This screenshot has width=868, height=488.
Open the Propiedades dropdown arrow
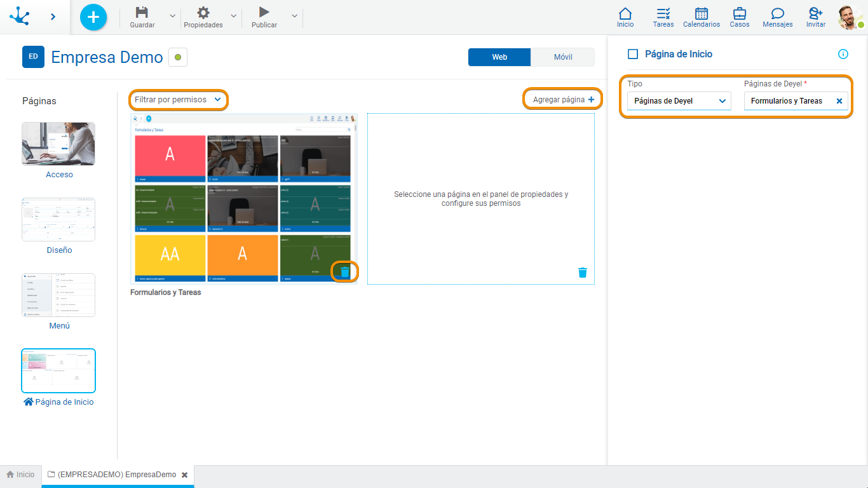point(233,16)
